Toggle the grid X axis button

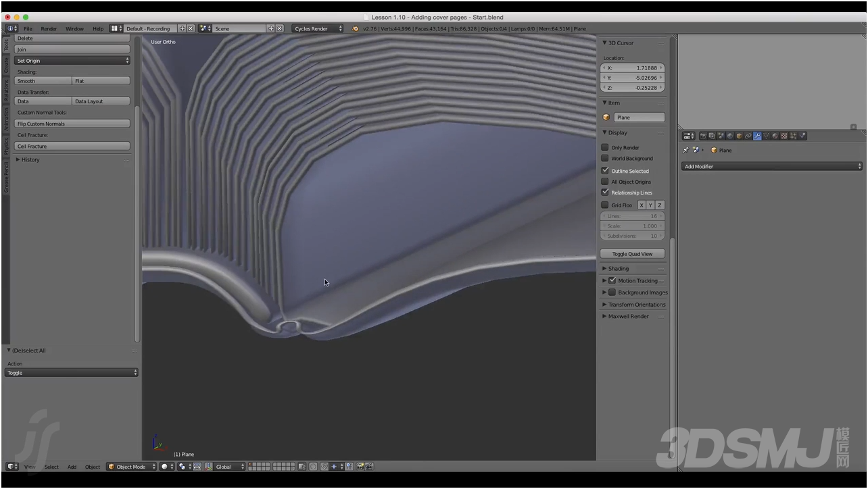642,205
